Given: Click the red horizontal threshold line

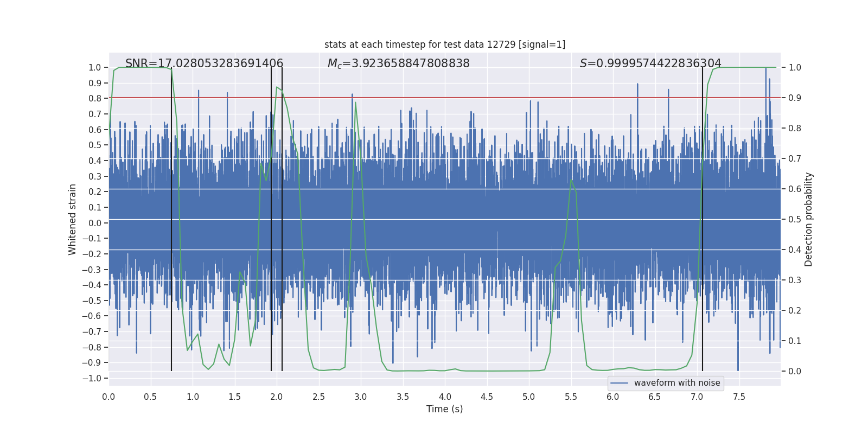Looking at the screenshot, I should tap(445, 98).
